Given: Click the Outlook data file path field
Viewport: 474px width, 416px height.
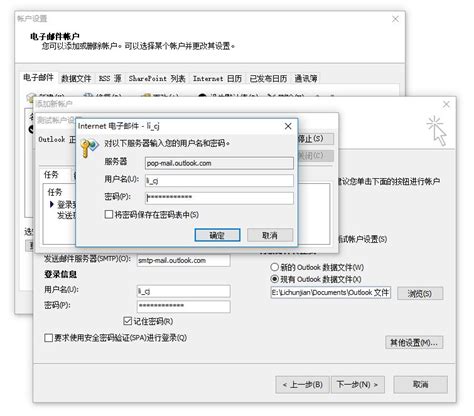Looking at the screenshot, I should click(x=331, y=293).
